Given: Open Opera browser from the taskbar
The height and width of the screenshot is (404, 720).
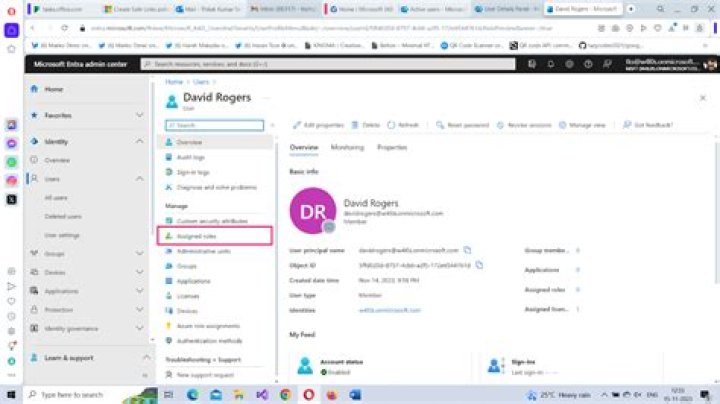Looking at the screenshot, I should 309,395.
